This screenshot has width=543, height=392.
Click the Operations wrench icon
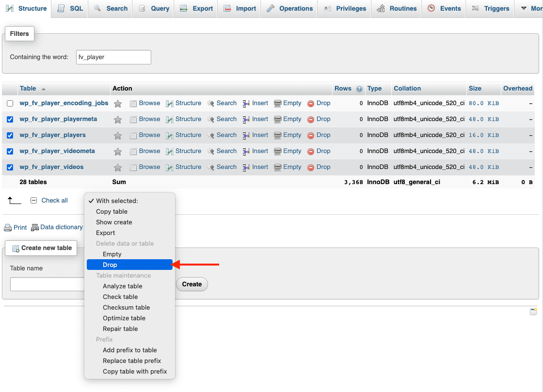[x=271, y=8]
